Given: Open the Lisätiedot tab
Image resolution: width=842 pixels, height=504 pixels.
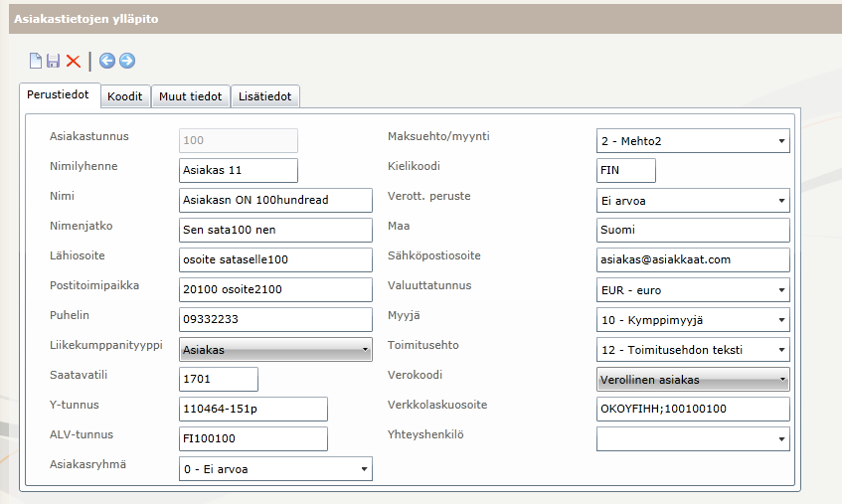Looking at the screenshot, I should pyautogui.click(x=265, y=96).
